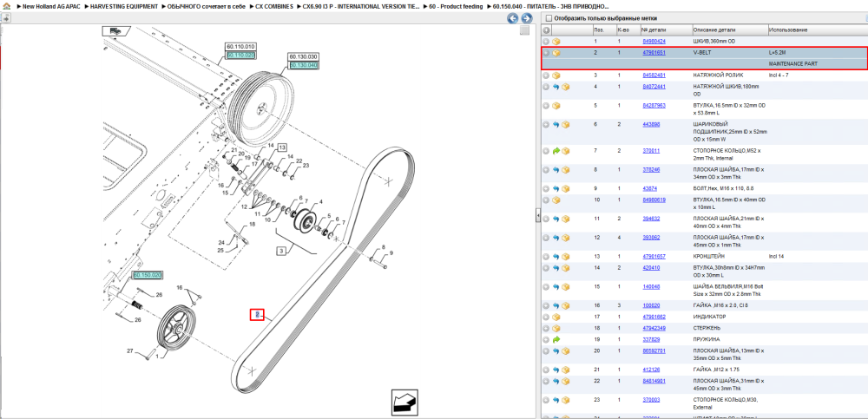
Task: Click box icon for СТОПОРНОЕ КОЛЬЦО M52 row
Action: pyautogui.click(x=566, y=151)
